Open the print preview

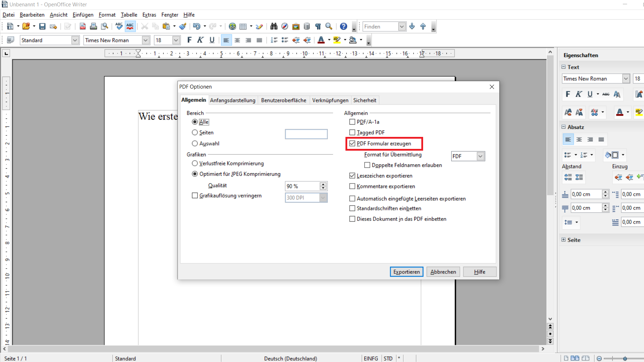(x=104, y=26)
